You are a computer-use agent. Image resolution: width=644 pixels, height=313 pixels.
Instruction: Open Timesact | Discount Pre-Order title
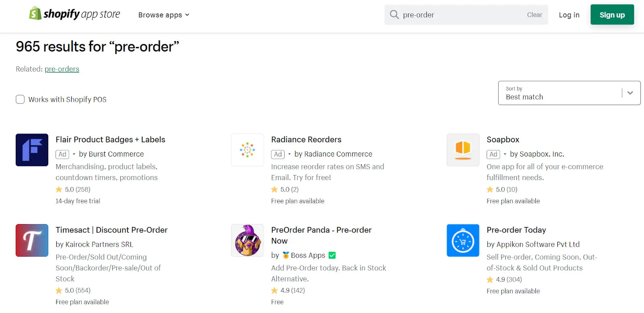click(111, 230)
